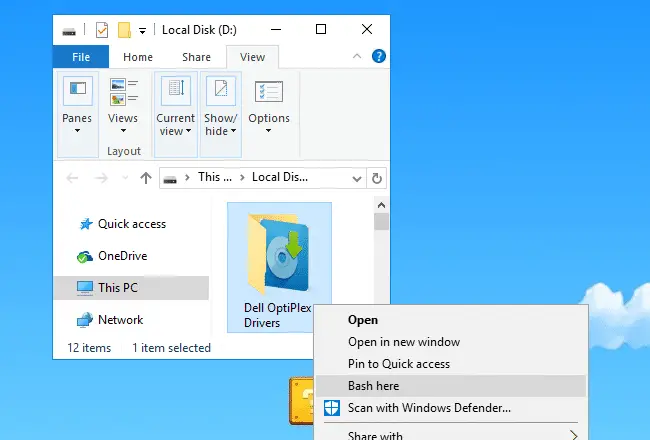Viewport: 650px width, 440px height.
Task: Go back using the Back arrow
Action: [x=72, y=178]
